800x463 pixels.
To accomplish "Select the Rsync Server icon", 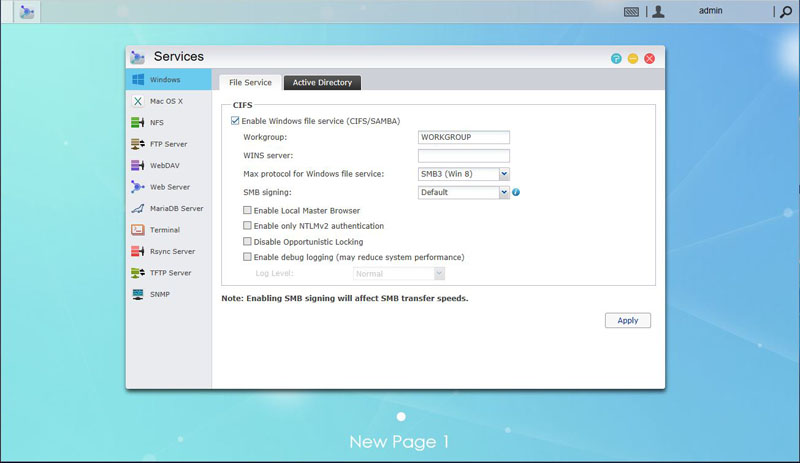I will [138, 251].
